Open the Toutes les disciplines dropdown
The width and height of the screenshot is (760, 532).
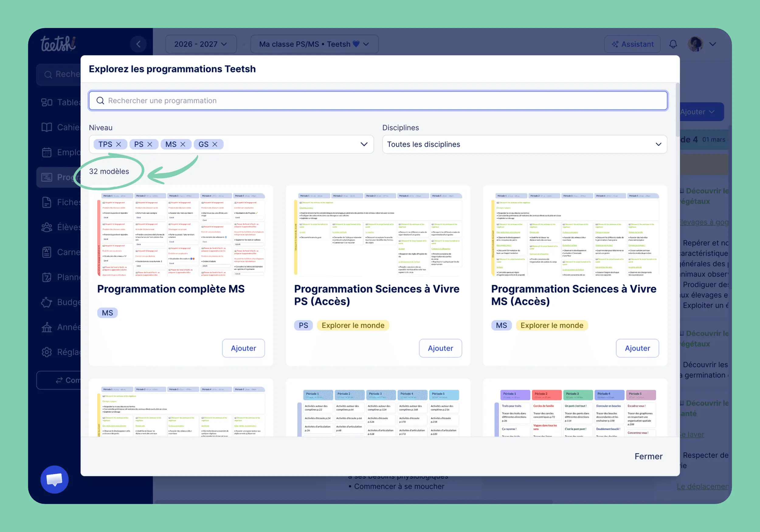pyautogui.click(x=524, y=144)
